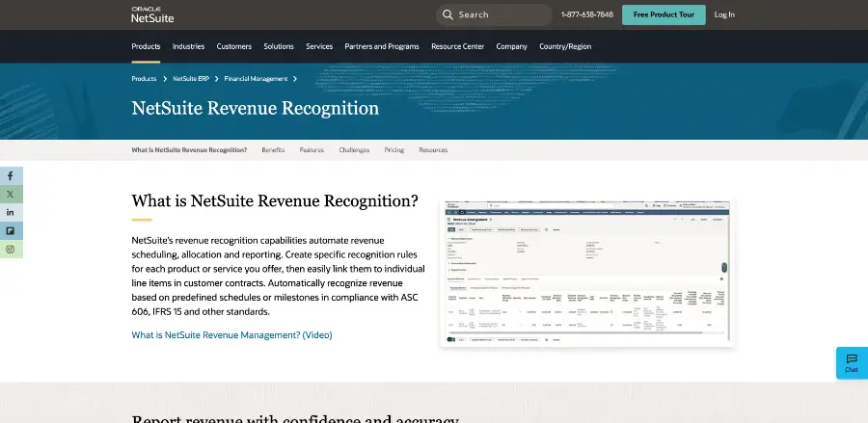Open the Resource Center menu
The image size is (868, 423).
pyautogui.click(x=458, y=46)
